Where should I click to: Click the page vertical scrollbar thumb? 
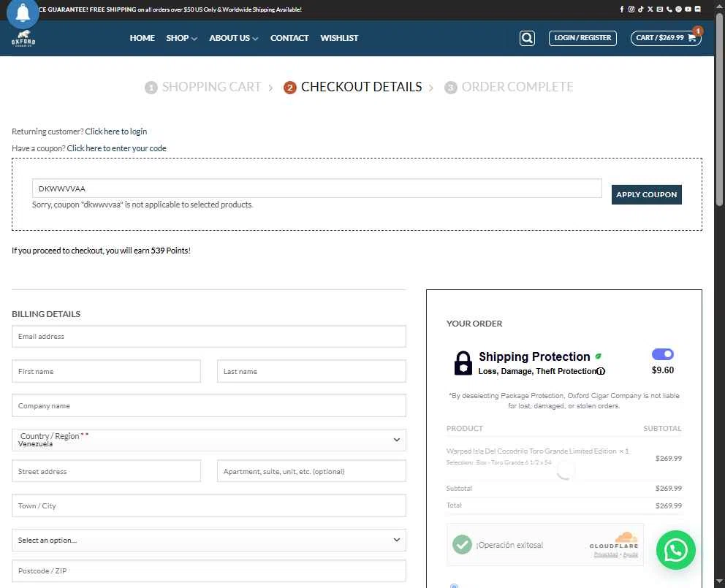pos(719,109)
